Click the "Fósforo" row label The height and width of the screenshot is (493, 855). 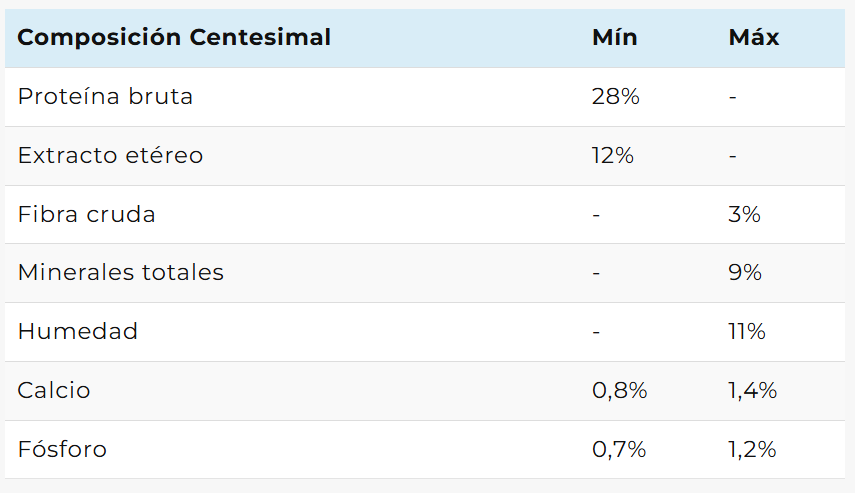point(62,450)
